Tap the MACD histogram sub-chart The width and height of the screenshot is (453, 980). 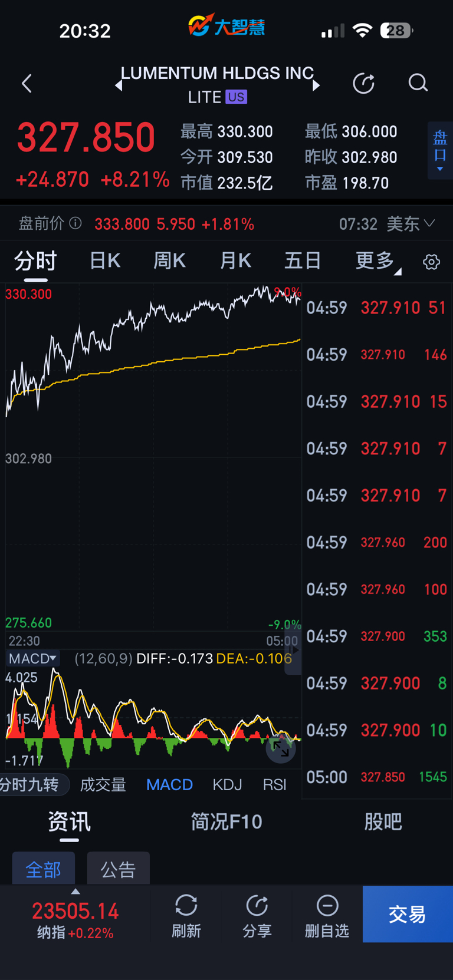pyautogui.click(x=153, y=718)
